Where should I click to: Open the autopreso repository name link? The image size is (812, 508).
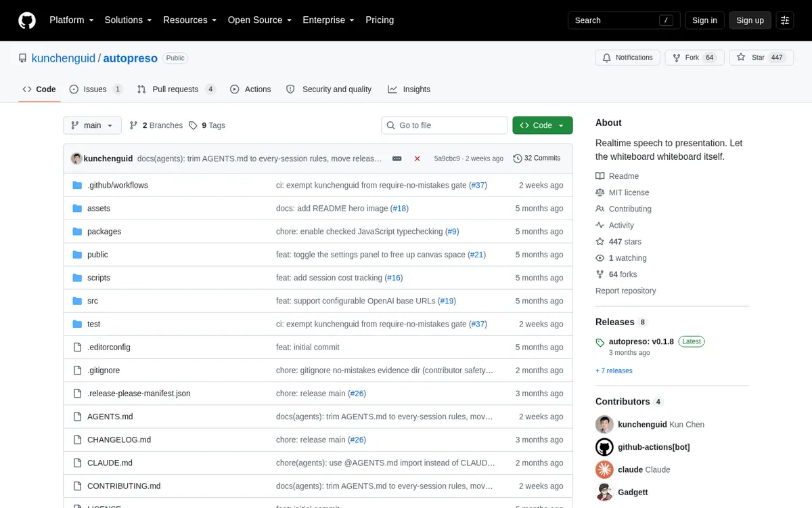pyautogui.click(x=130, y=58)
